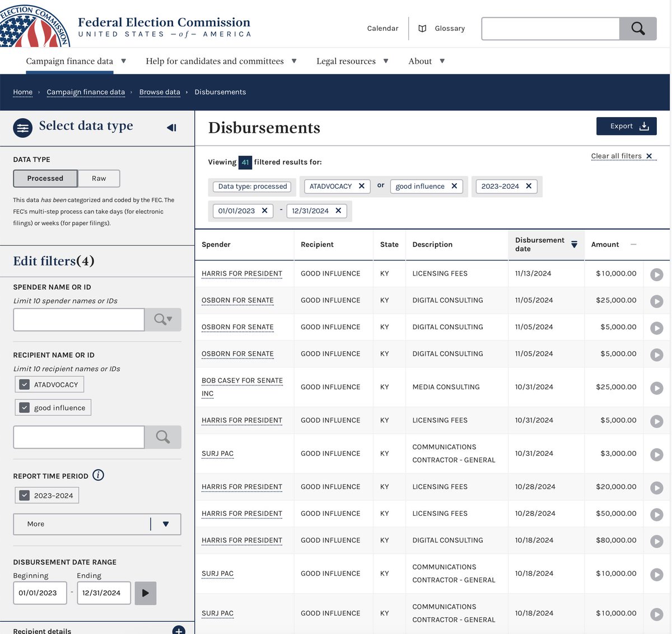Expand Recipient details with the plus icon
672x634 pixels.
tap(179, 631)
